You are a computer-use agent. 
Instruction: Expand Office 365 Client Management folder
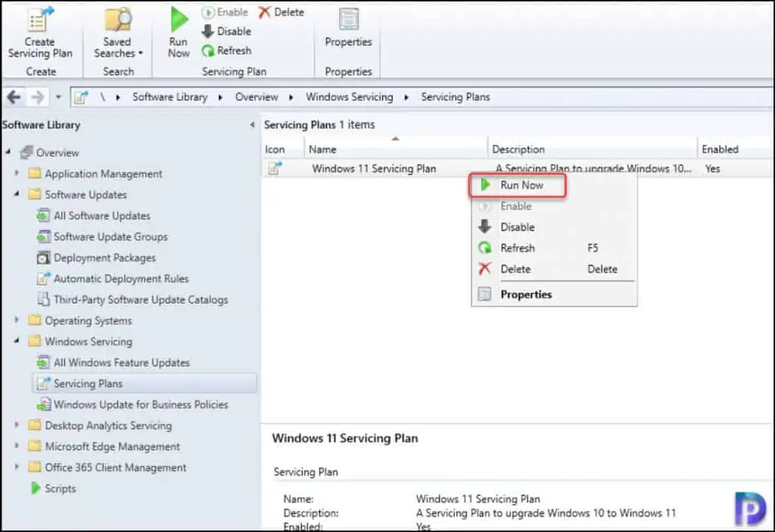17,466
